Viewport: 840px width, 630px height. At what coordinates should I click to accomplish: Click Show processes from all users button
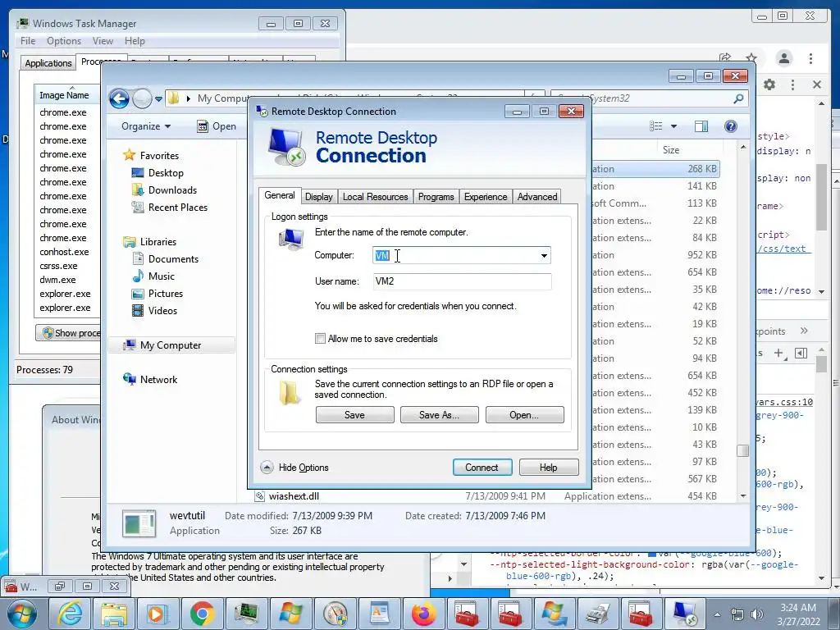tap(69, 333)
